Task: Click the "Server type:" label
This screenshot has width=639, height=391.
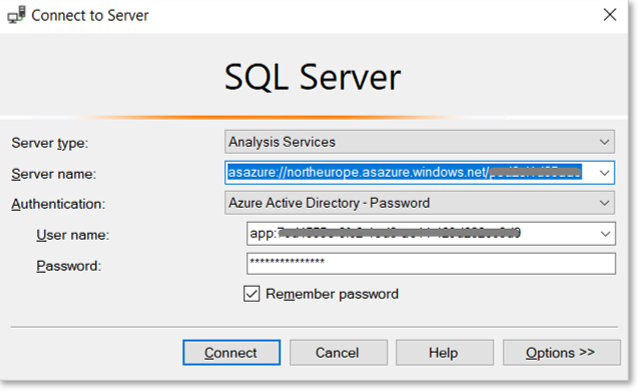Action: (x=50, y=143)
